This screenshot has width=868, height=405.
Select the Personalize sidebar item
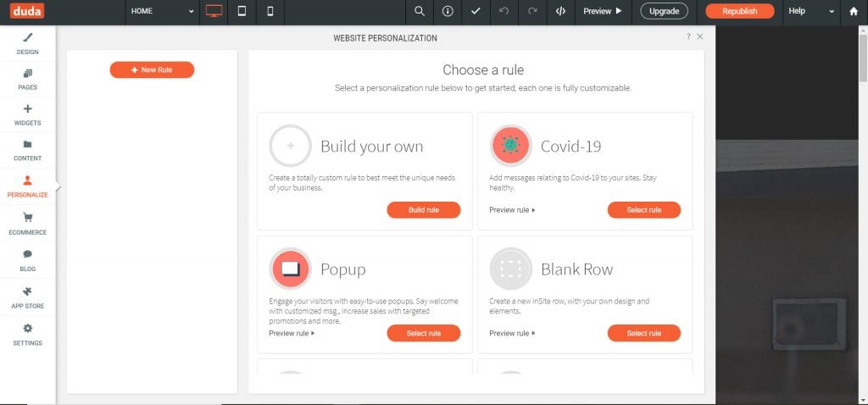28,187
